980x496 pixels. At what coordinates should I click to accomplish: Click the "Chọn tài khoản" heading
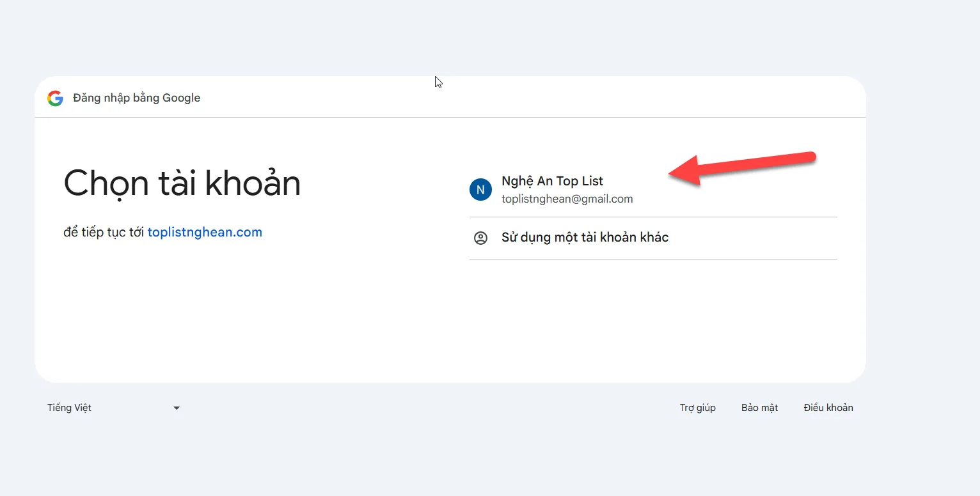click(x=182, y=183)
